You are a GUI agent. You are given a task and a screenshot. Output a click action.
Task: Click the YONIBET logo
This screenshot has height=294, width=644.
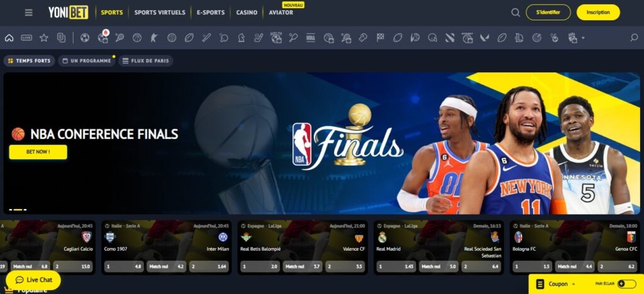(68, 13)
